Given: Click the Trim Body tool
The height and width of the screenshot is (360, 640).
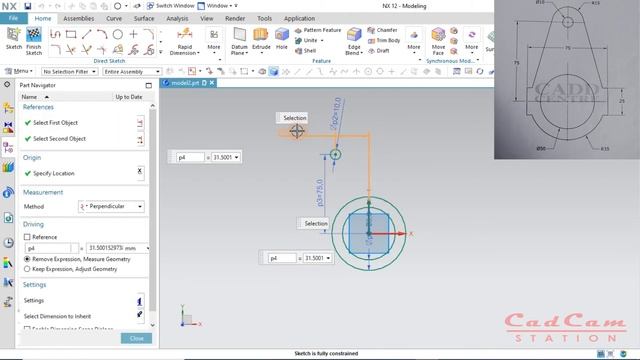Looking at the screenshot, I should [384, 40].
